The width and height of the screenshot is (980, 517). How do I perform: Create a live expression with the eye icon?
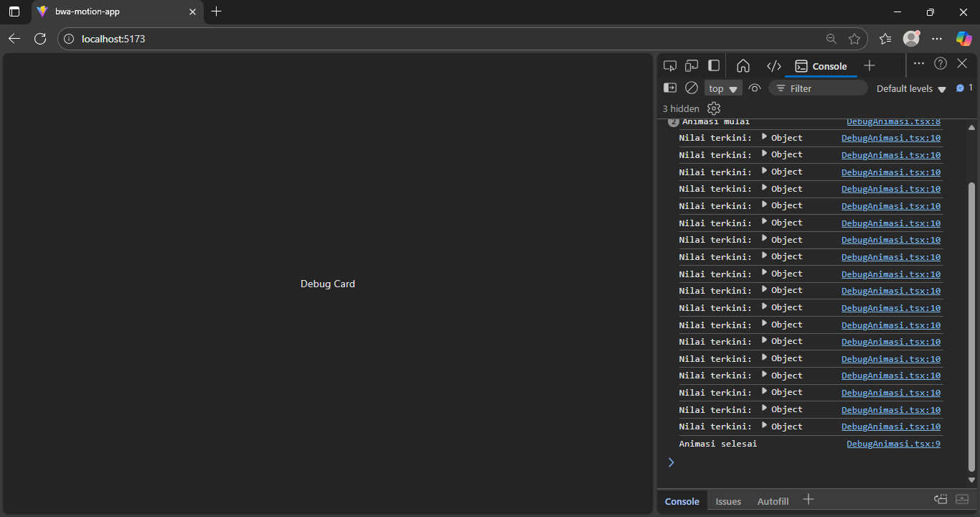755,88
